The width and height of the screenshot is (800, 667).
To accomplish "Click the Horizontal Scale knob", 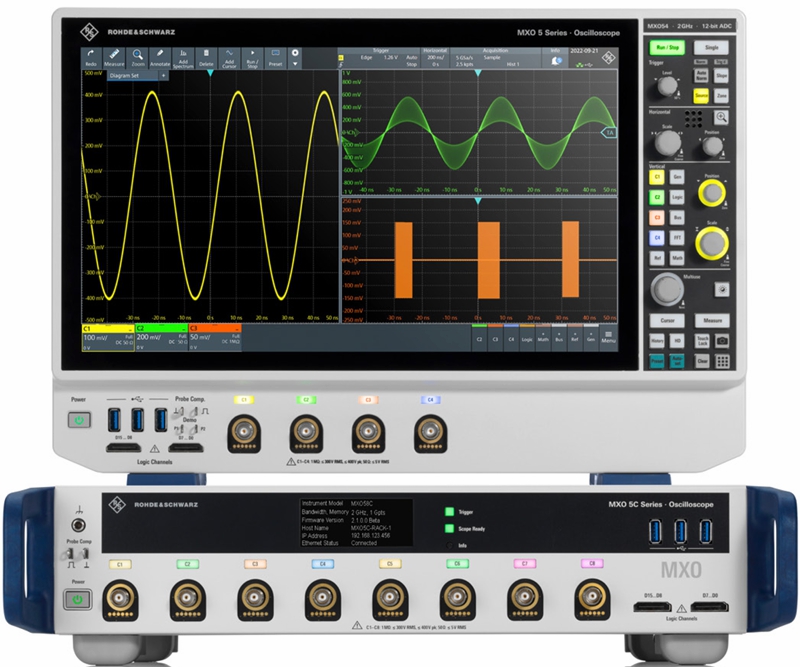I will point(668,143).
